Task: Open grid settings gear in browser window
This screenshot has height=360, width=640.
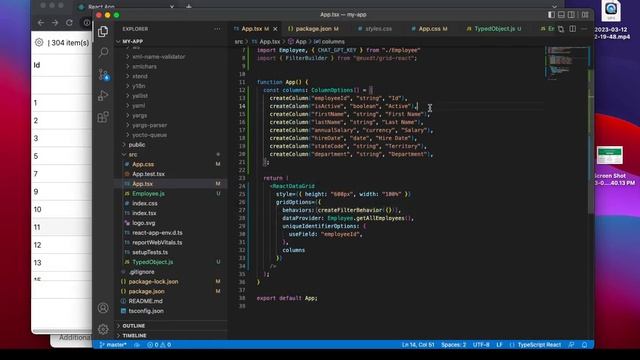Action: click(39, 42)
